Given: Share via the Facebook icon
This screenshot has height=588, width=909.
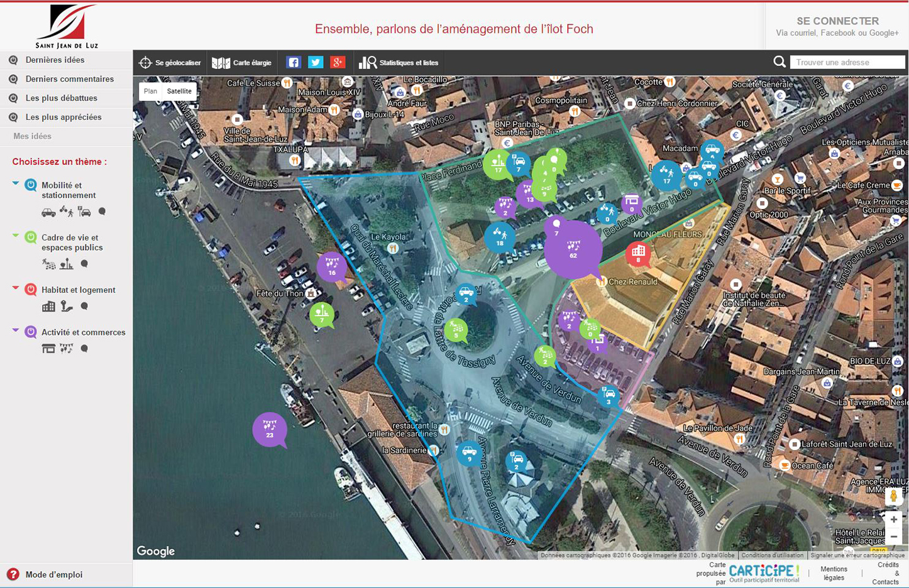Looking at the screenshot, I should click(294, 62).
